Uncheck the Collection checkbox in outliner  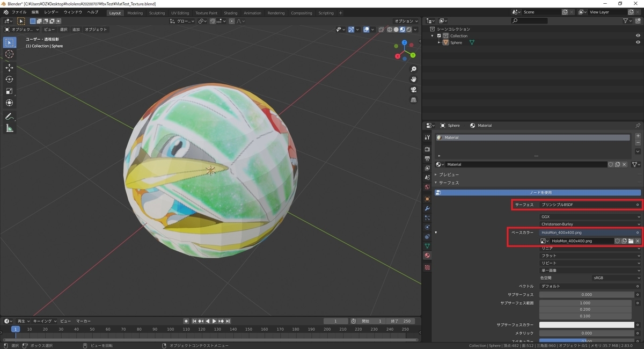[439, 36]
